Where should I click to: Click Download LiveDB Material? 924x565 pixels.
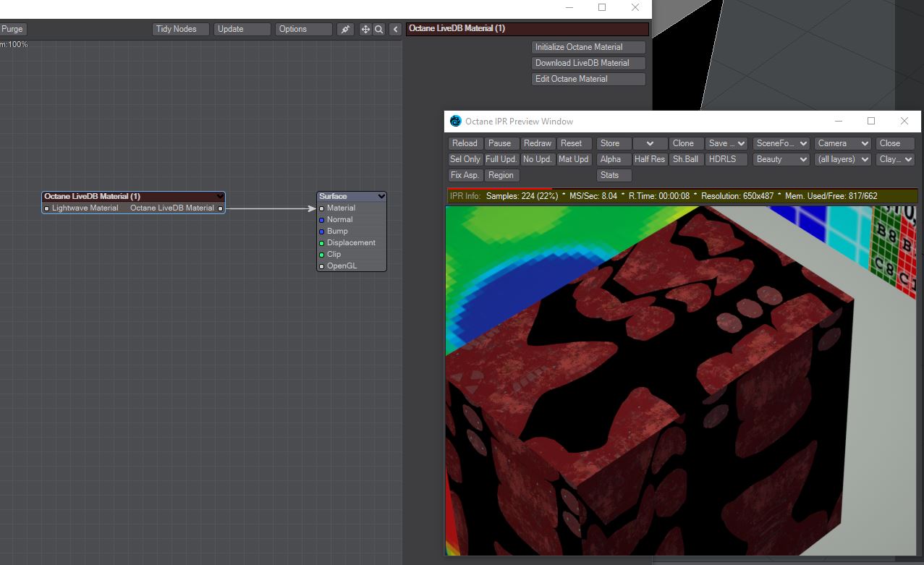click(588, 63)
